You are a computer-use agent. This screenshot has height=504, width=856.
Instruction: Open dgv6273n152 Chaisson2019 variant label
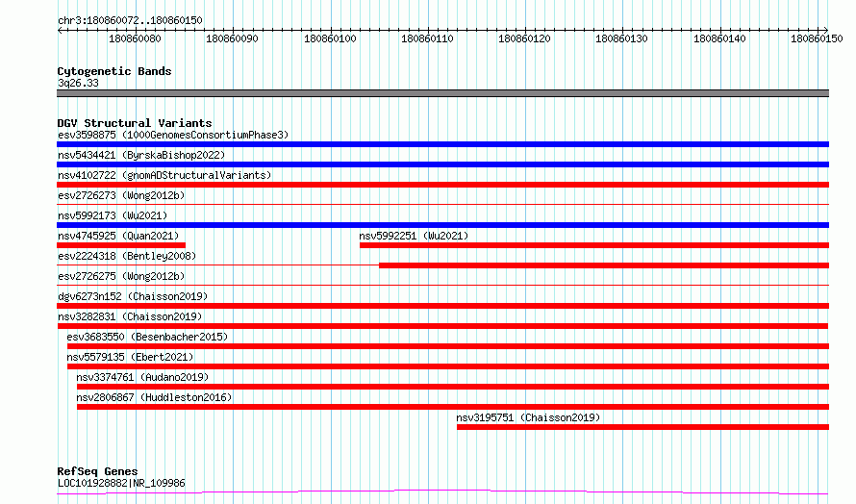point(133,296)
